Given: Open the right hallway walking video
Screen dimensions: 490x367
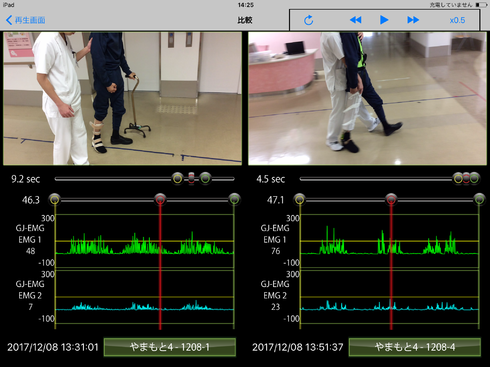Looking at the screenshot, I should (367, 98).
